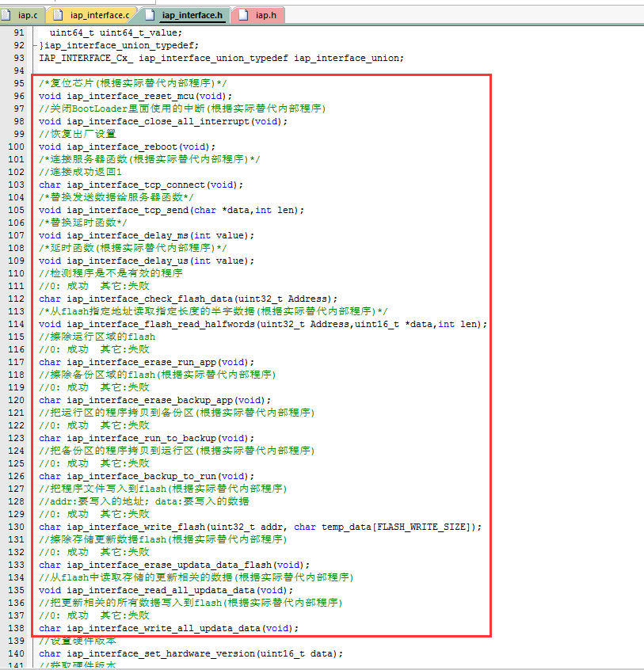The height and width of the screenshot is (670, 644).
Task: Click line number 138 in the gutter
Action: pos(17,628)
